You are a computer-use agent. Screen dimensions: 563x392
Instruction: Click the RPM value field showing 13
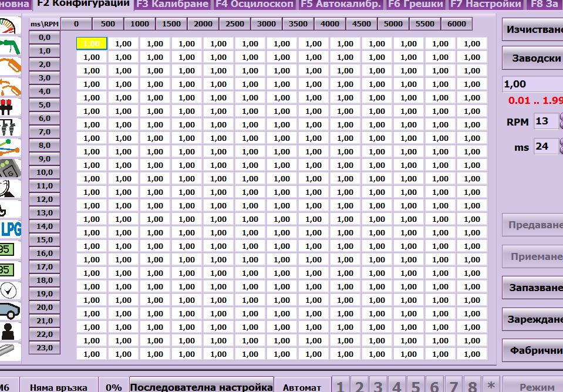(545, 121)
